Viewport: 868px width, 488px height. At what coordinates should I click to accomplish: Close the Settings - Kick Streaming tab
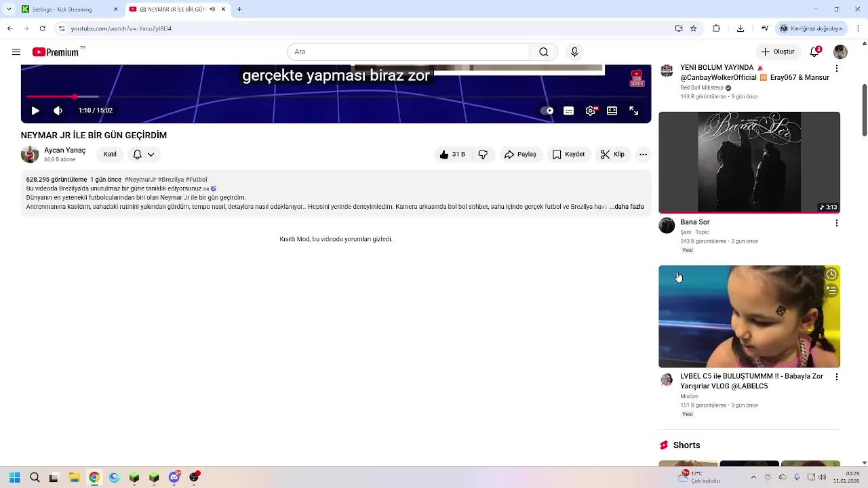115,9
